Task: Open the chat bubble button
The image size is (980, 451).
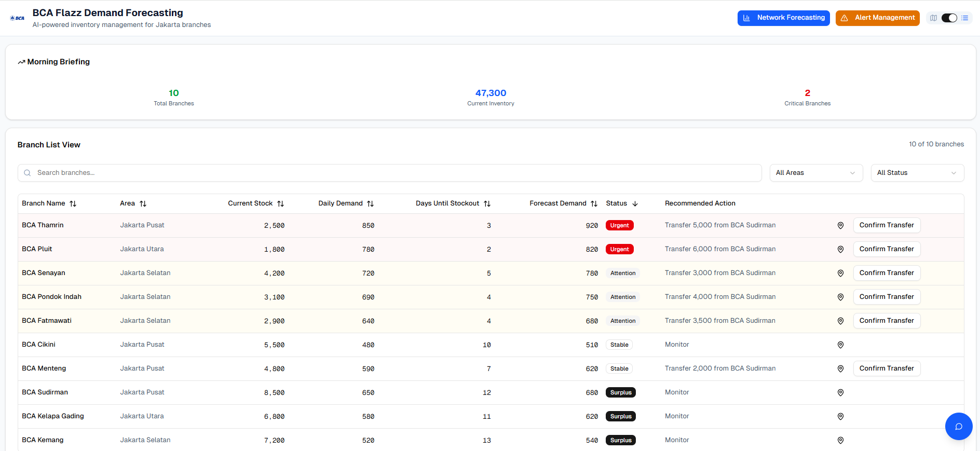Action: [959, 426]
